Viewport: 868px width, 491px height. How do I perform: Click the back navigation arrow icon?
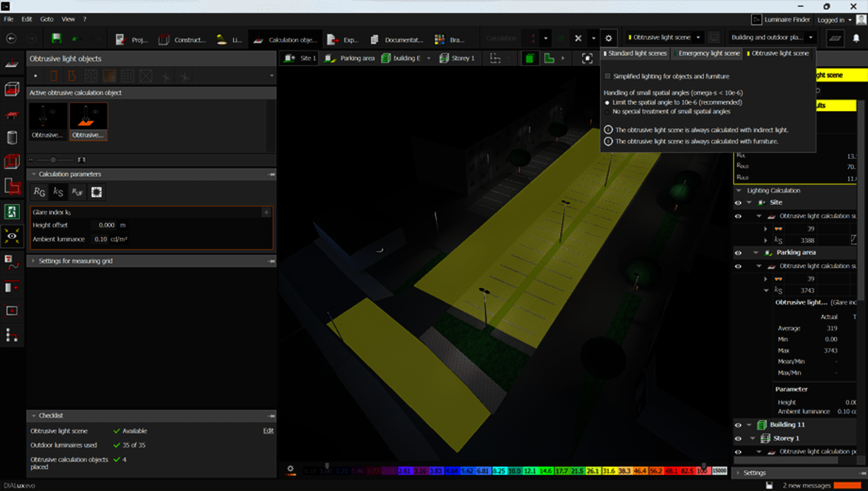[11, 39]
